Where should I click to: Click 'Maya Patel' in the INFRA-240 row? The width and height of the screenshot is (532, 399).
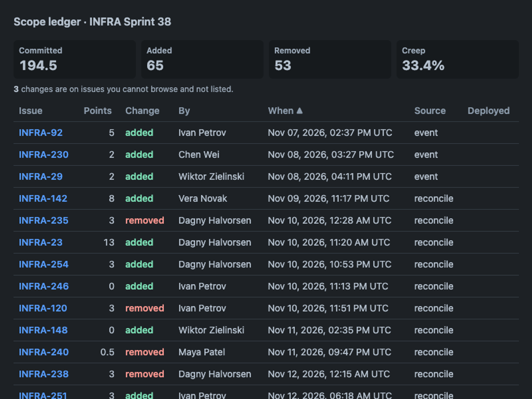(x=202, y=352)
